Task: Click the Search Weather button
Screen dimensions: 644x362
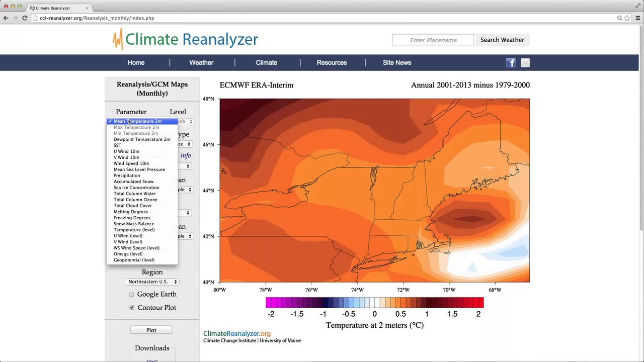Action: click(502, 40)
